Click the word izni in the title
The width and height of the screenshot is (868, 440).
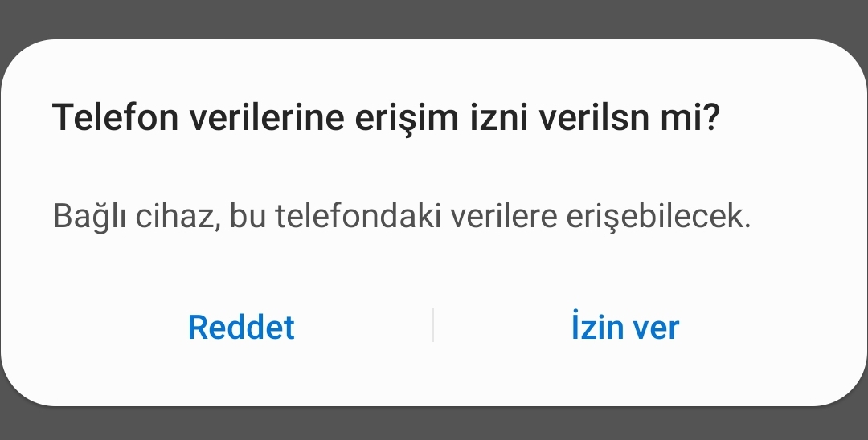499,117
